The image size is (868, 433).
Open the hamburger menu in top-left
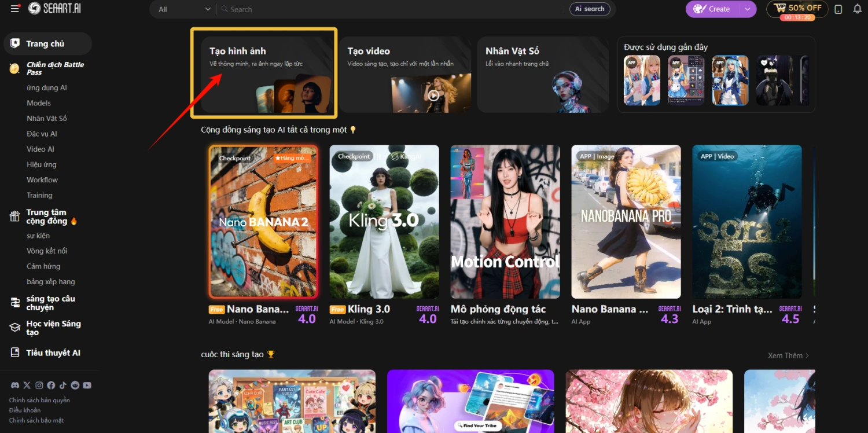tap(15, 9)
